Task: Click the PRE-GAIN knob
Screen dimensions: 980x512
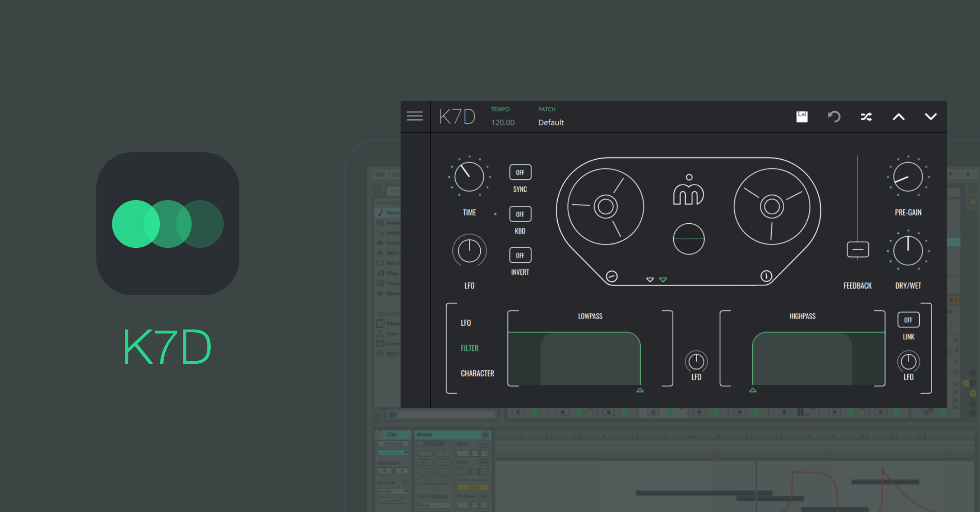Action: [908, 177]
